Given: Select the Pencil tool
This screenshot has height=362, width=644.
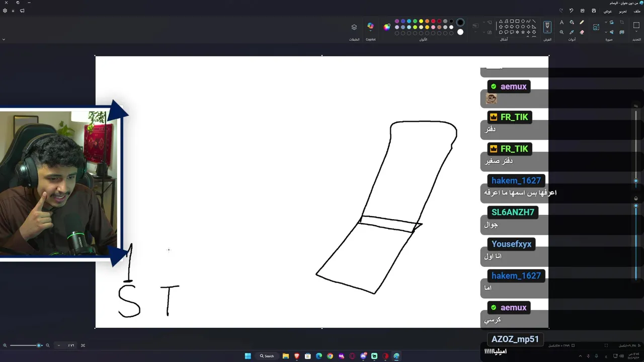Looking at the screenshot, I should [x=582, y=22].
